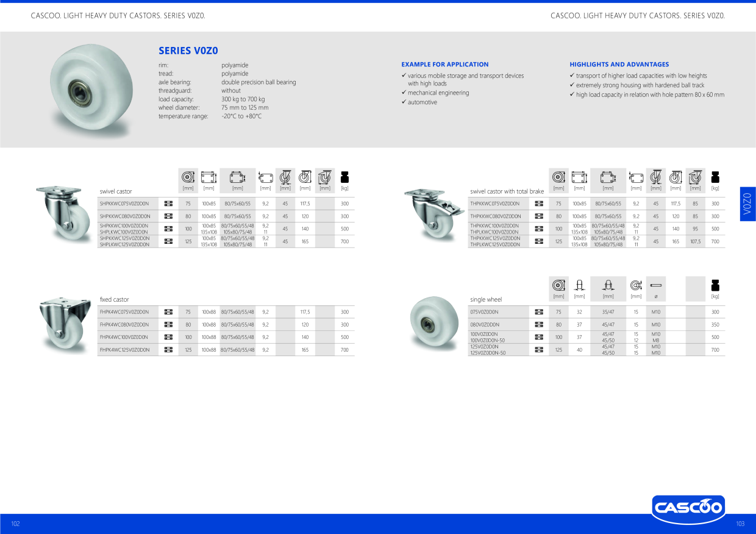Click offset icon in total brake table
The image size is (756, 534).
[x=655, y=177]
